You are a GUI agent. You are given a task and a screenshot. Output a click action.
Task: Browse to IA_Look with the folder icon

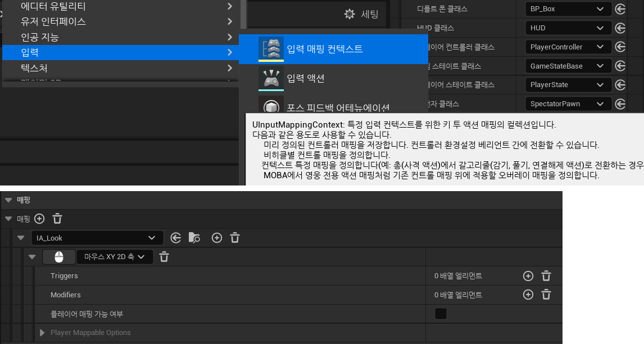coord(194,238)
